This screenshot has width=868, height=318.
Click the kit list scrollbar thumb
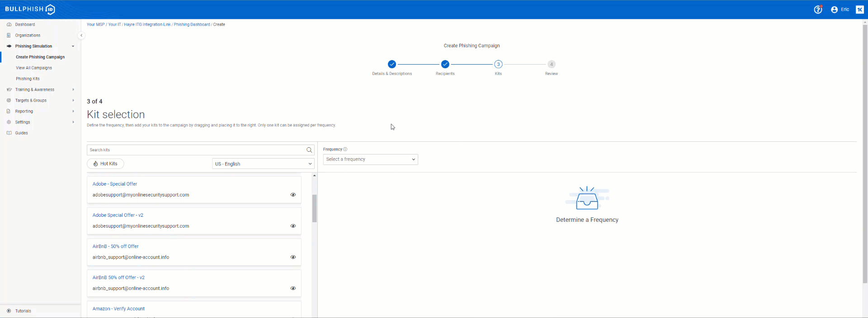(x=314, y=208)
